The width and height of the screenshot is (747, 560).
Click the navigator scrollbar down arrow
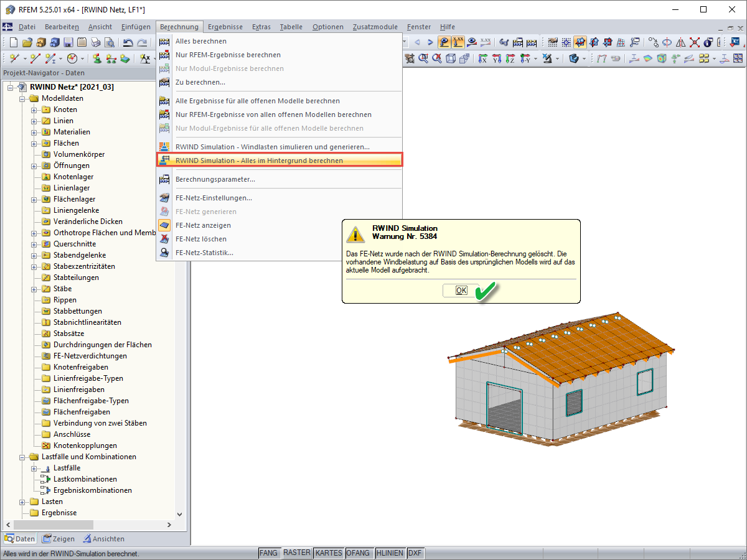(x=180, y=515)
